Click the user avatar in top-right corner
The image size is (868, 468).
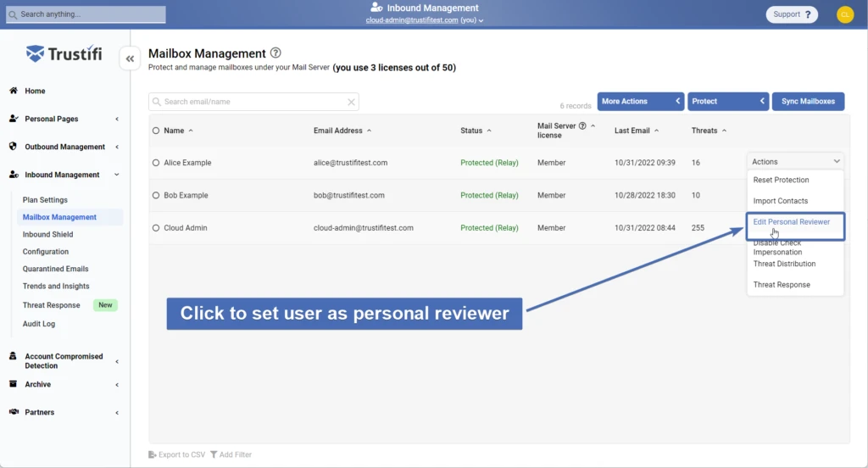(844, 14)
